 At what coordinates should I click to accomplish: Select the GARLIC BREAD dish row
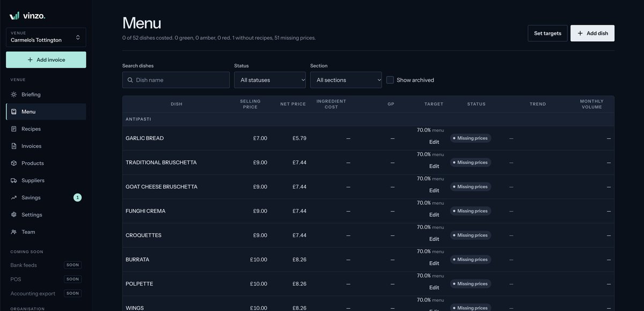click(368, 138)
